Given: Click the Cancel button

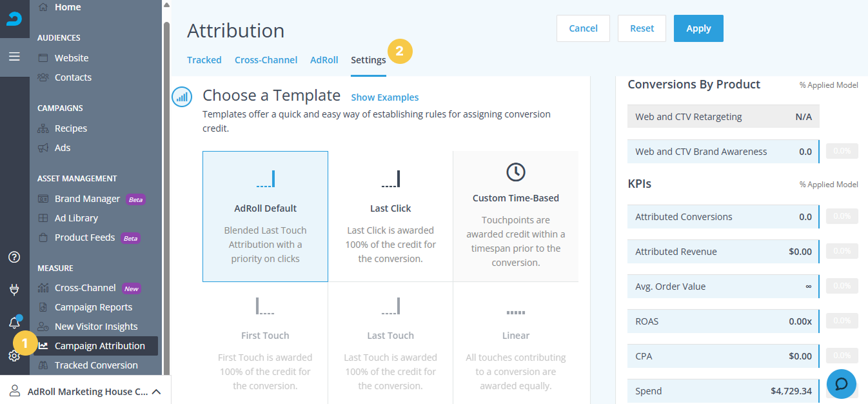Looking at the screenshot, I should click(584, 28).
